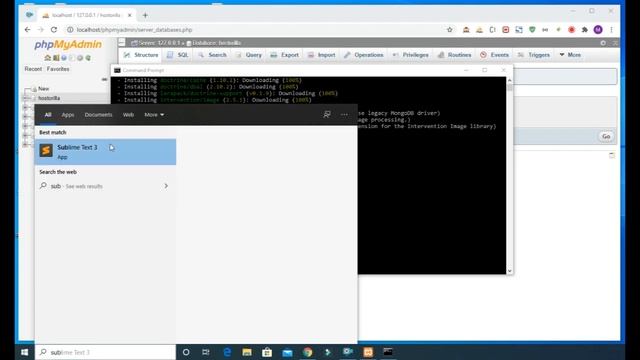This screenshot has height=360, width=640.
Task: Open the Import tab in phpMyAdmin
Action: [x=322, y=55]
